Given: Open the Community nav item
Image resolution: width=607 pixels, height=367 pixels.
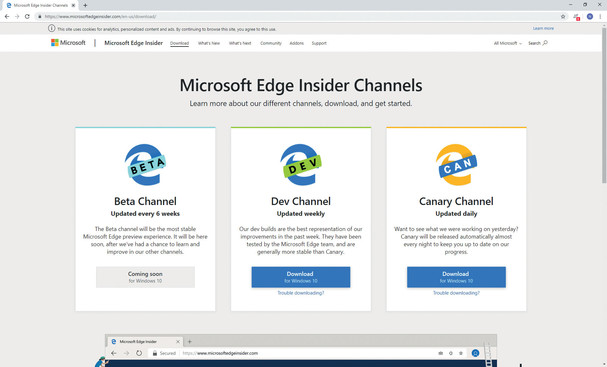Looking at the screenshot, I should pyautogui.click(x=271, y=43).
